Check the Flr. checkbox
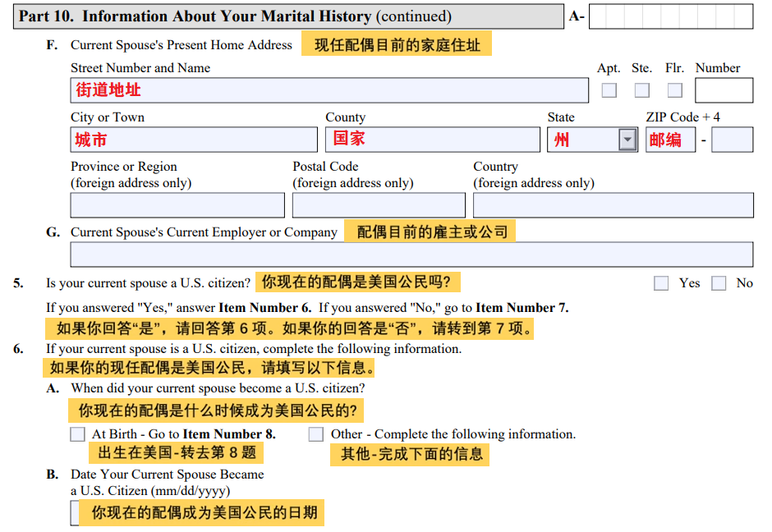Image resolution: width=772 pixels, height=532 pixels. [674, 90]
